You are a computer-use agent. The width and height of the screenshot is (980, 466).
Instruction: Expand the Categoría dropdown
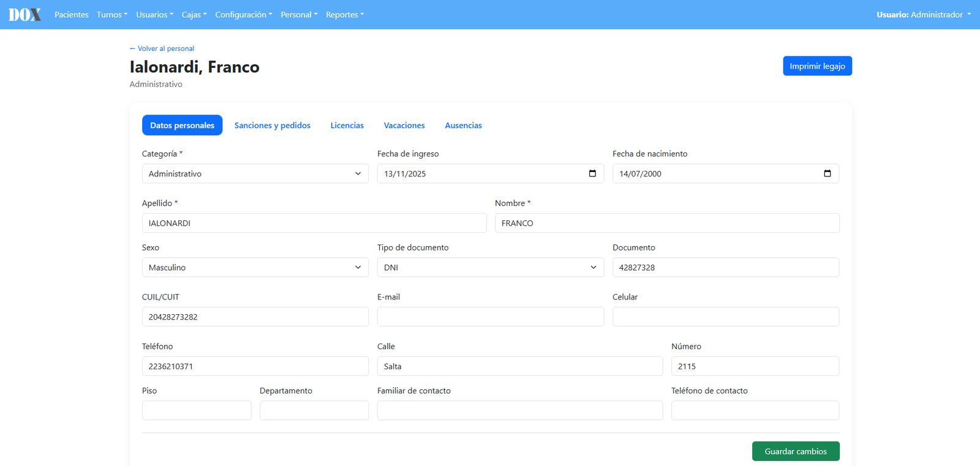tap(255, 173)
